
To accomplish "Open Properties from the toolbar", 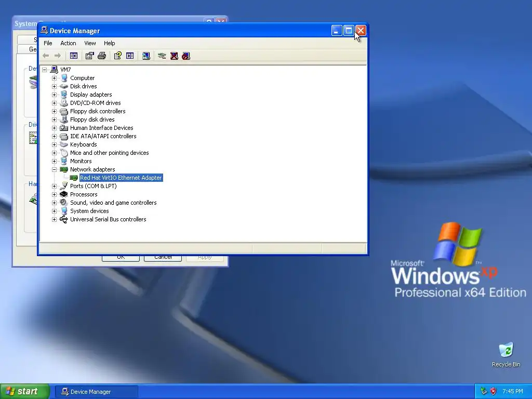I will click(x=89, y=56).
